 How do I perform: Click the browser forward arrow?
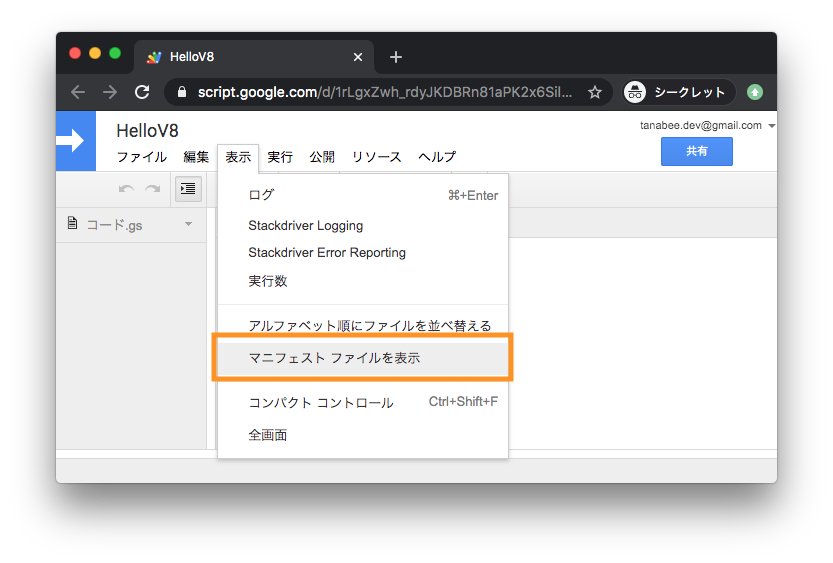click(110, 92)
